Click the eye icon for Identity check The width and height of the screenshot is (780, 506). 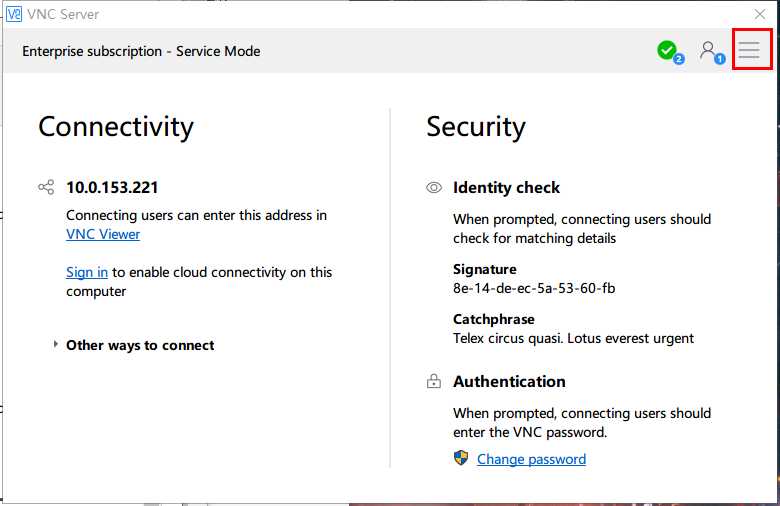(x=434, y=188)
